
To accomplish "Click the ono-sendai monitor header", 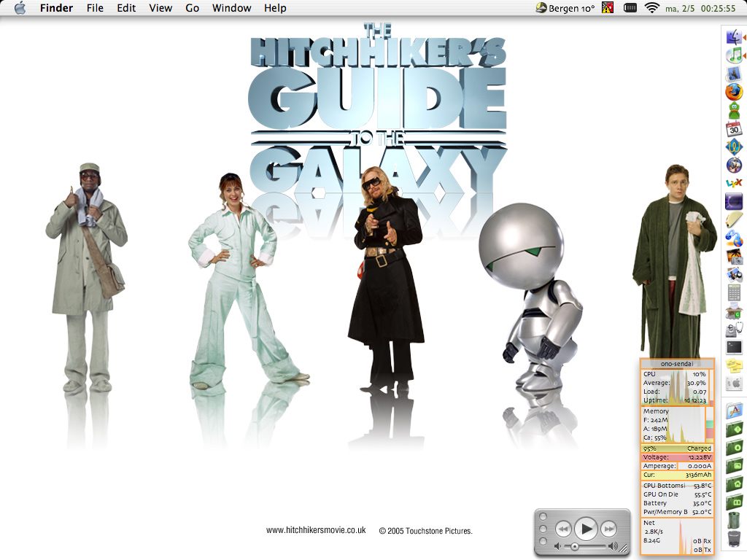I will [677, 364].
